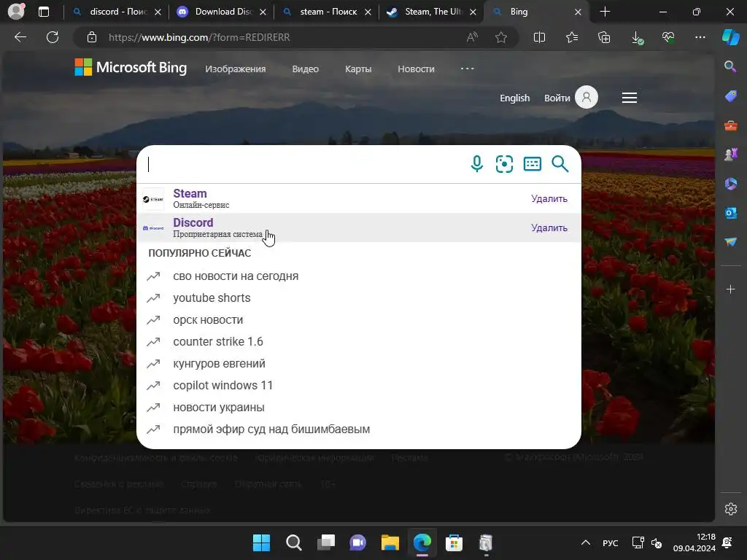747x560 pixels.
Task: Click Войти to sign in
Action: (x=557, y=98)
